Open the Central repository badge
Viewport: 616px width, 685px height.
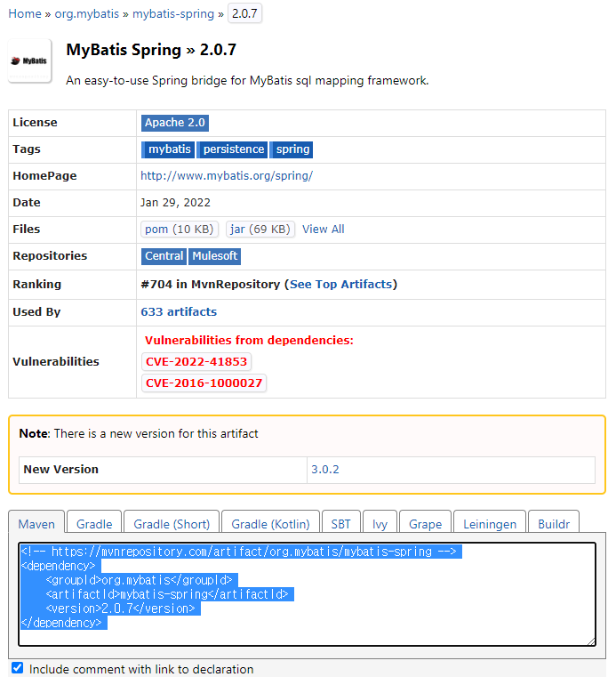point(164,256)
